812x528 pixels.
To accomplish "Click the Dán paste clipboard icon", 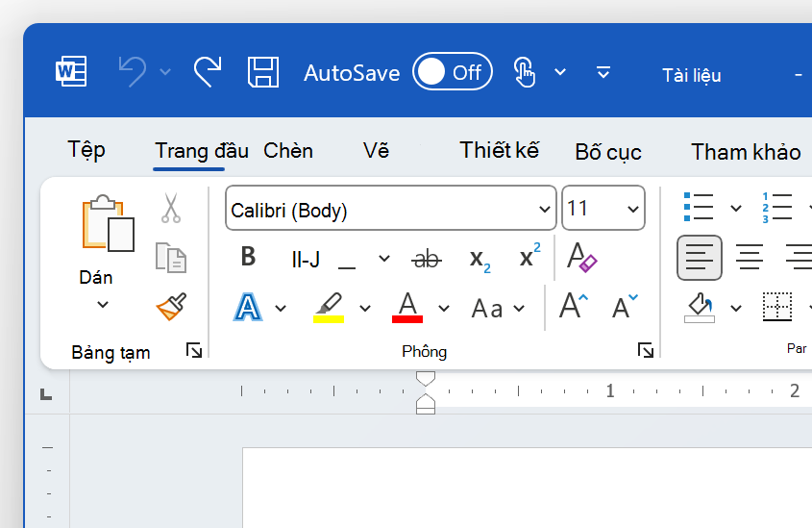I will coord(109,223).
